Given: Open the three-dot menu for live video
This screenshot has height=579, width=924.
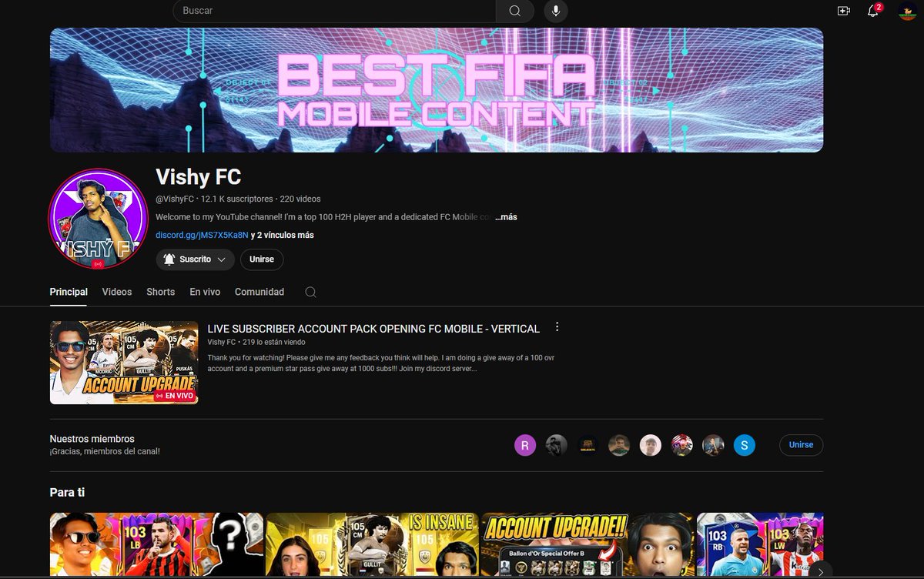Looking at the screenshot, I should tap(557, 327).
